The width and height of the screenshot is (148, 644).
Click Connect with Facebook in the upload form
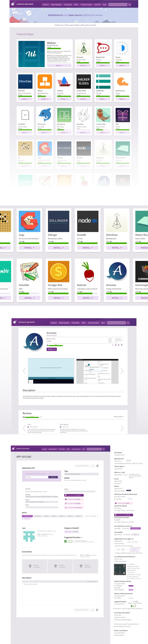(74, 507)
